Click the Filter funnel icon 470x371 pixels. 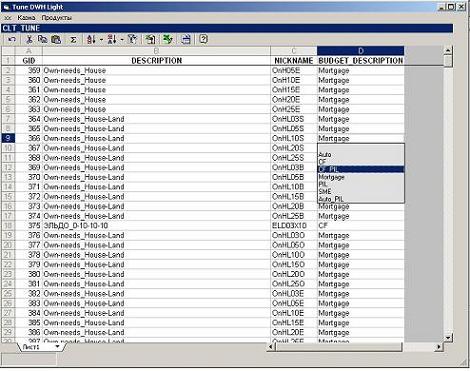(x=132, y=40)
